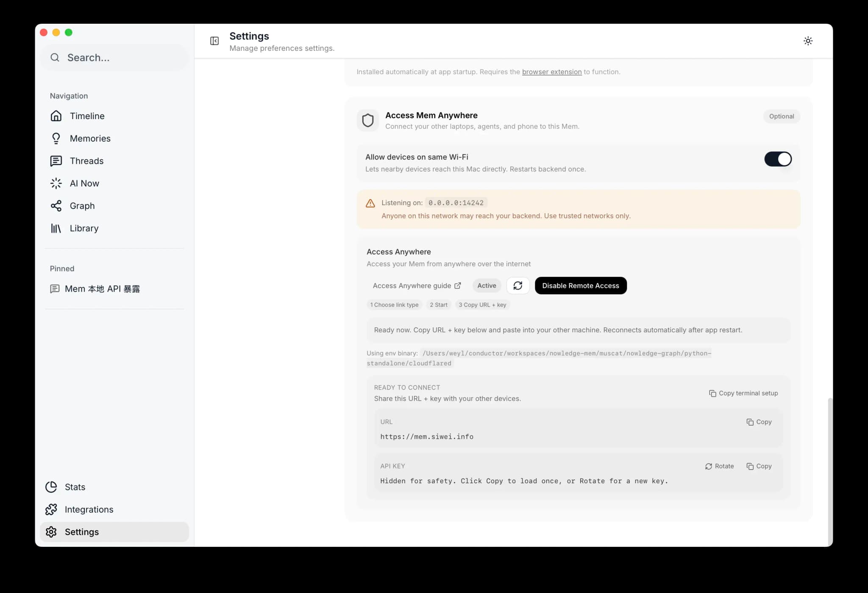868x593 pixels.
Task: Open the Library section
Action: 83,228
